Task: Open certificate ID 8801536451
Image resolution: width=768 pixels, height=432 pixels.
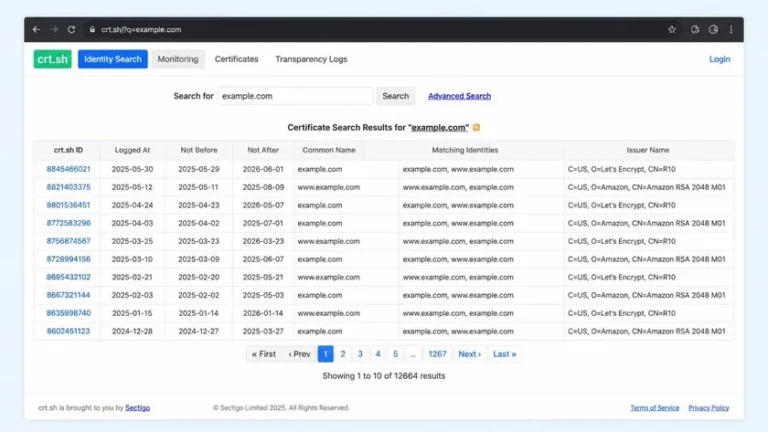Action: [69, 205]
